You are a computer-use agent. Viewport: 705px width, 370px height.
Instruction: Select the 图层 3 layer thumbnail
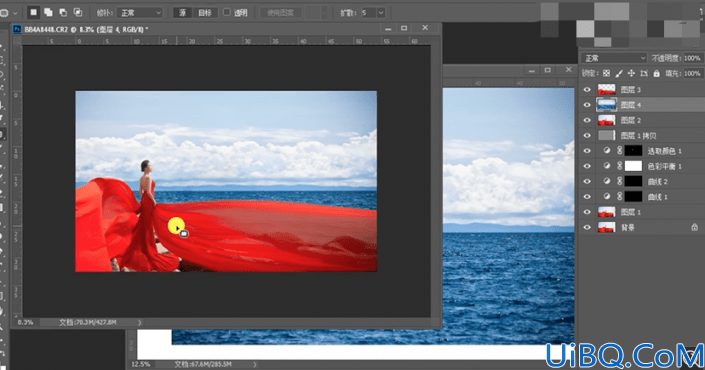(x=606, y=89)
